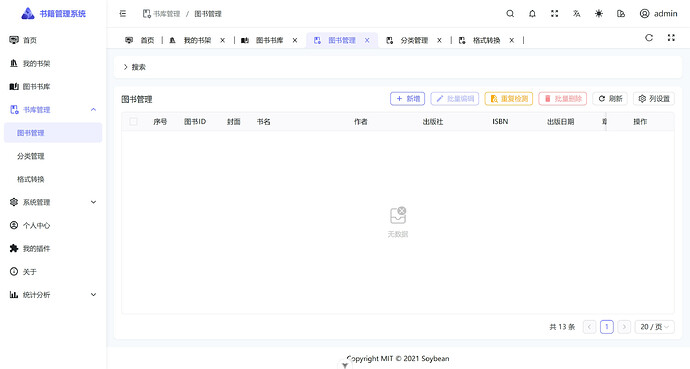Click the 重复检测 button
This screenshot has width=690, height=369.
point(509,99)
